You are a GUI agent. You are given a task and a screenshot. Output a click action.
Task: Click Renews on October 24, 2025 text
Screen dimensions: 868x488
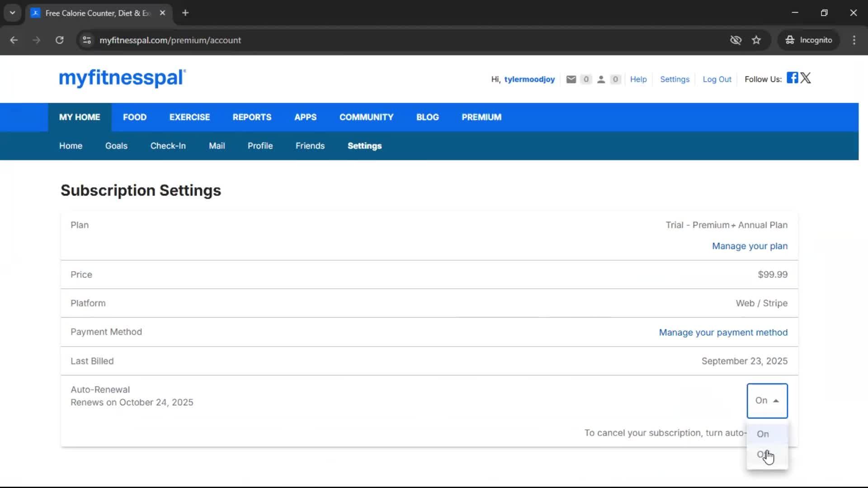132,403
